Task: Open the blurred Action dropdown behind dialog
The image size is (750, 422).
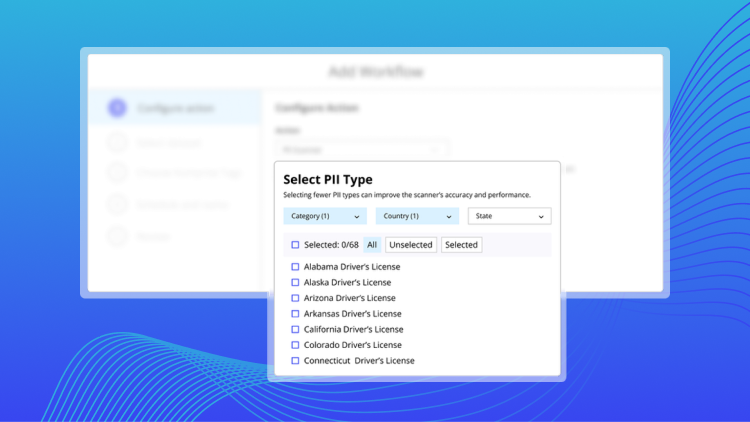Action: coord(361,149)
